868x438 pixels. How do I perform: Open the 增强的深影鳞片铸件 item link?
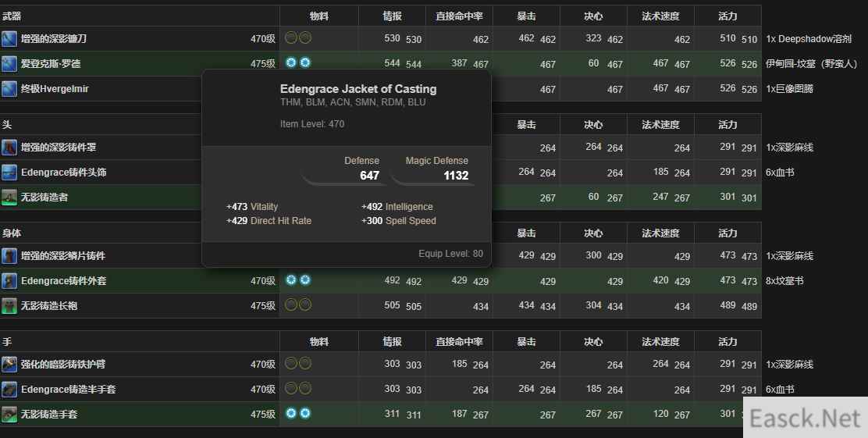point(62,256)
